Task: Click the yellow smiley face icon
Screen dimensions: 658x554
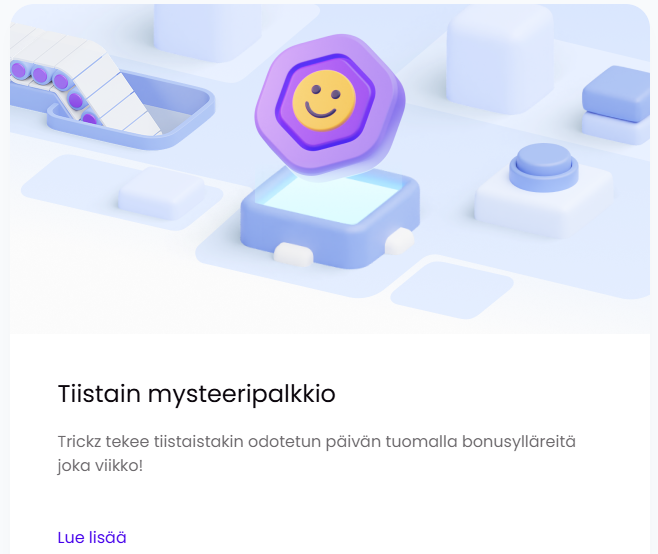Action: 324,101
